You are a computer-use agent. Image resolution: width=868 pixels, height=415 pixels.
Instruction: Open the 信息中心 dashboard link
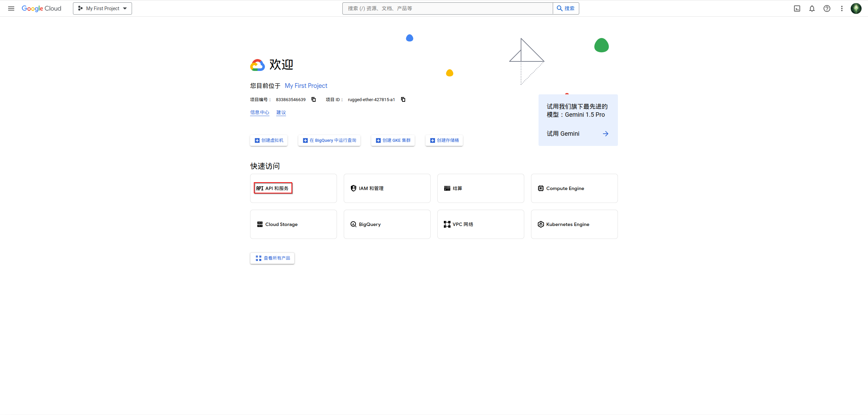pos(260,112)
